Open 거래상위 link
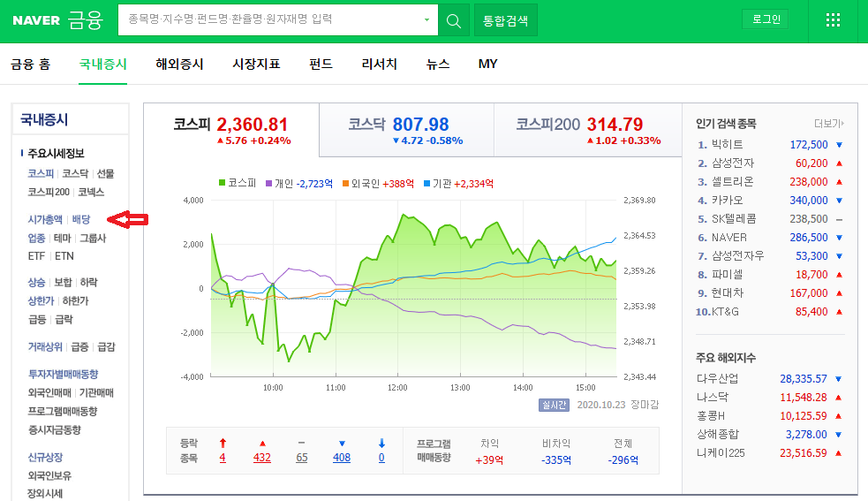 tap(45, 347)
